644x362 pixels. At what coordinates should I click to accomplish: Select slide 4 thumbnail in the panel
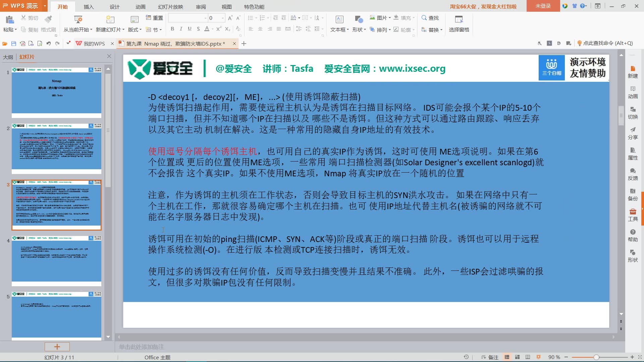(56, 261)
